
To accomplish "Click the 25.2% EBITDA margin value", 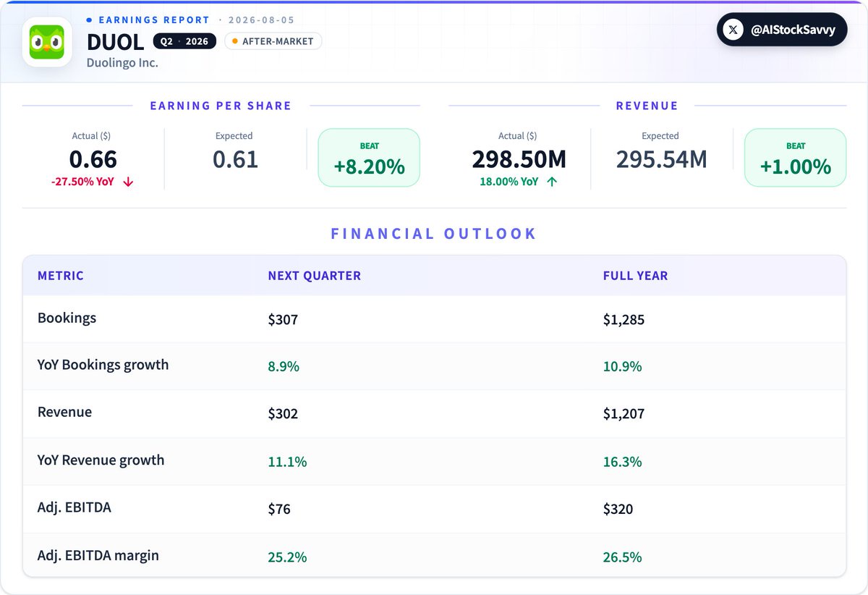I will pos(287,557).
